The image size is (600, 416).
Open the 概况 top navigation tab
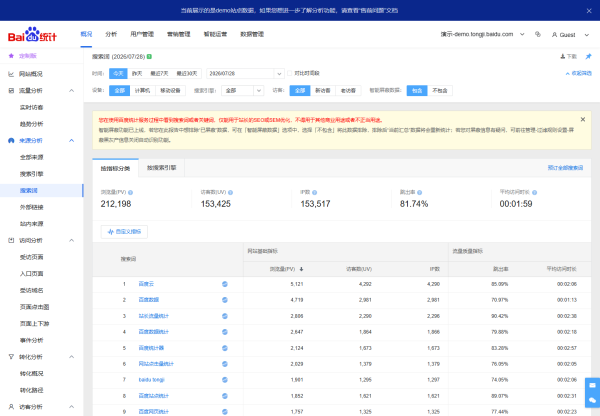pyautogui.click(x=86, y=34)
